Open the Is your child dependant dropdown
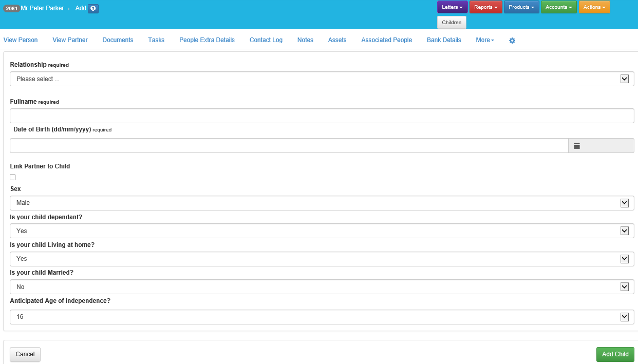 coord(322,231)
